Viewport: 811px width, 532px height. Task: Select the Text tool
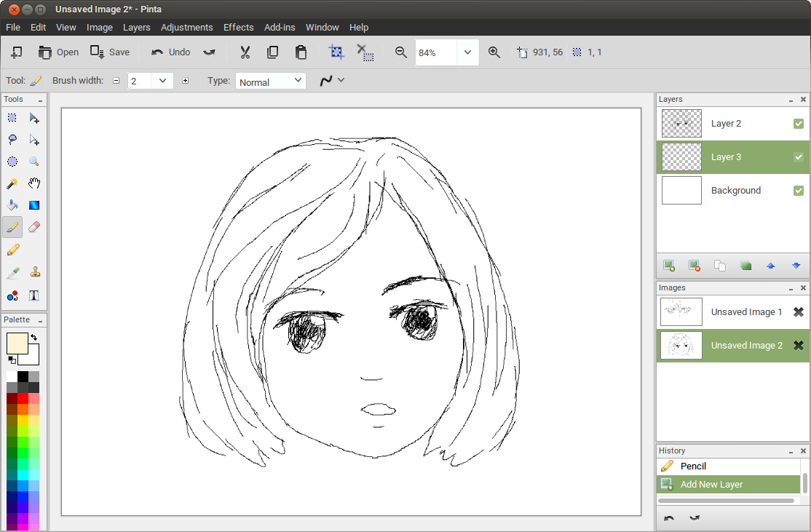click(34, 295)
